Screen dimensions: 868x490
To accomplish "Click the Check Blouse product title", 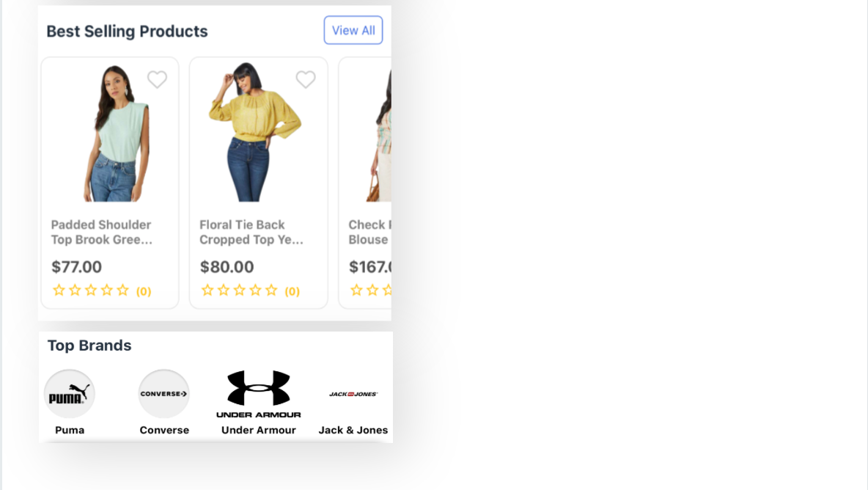I will (369, 232).
